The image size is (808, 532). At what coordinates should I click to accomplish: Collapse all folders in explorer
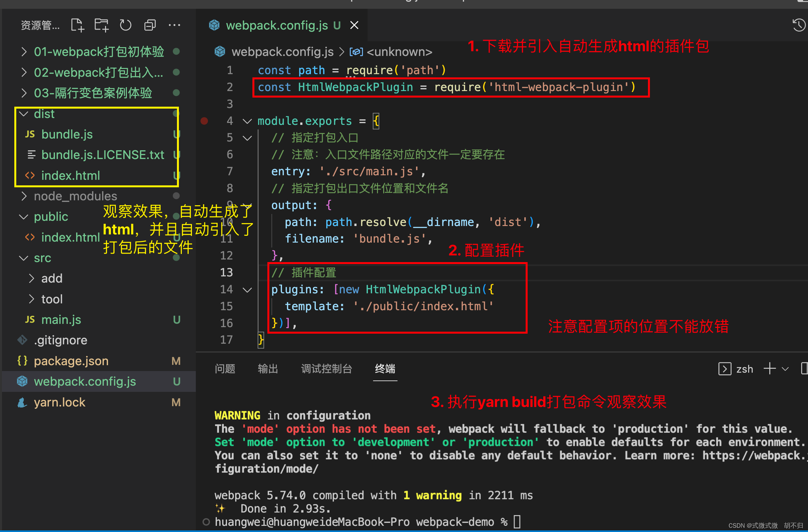(x=150, y=25)
